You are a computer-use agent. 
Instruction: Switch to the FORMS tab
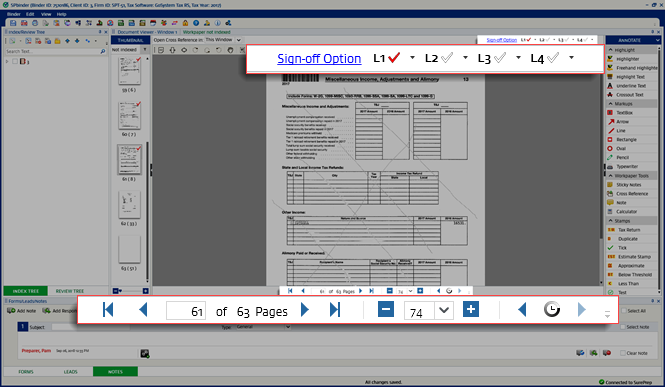(26, 372)
